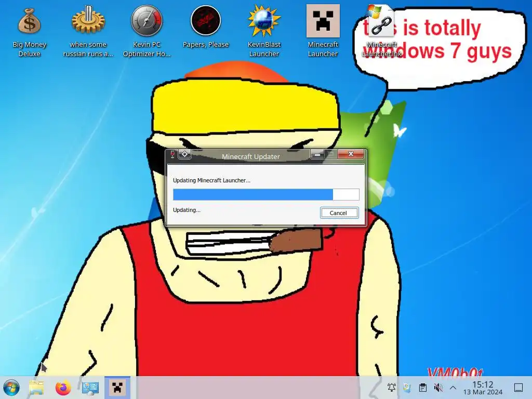Open the Start menu orb
This screenshot has height=399, width=532.
pyautogui.click(x=11, y=388)
